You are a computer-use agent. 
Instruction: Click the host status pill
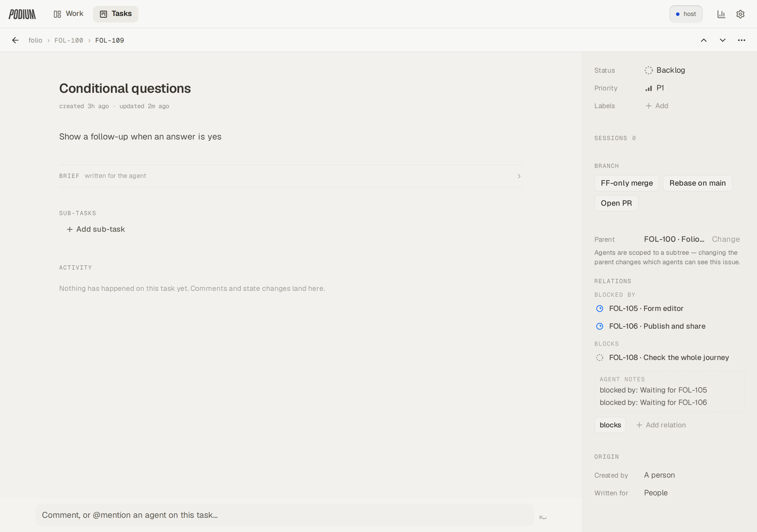pyautogui.click(x=686, y=14)
